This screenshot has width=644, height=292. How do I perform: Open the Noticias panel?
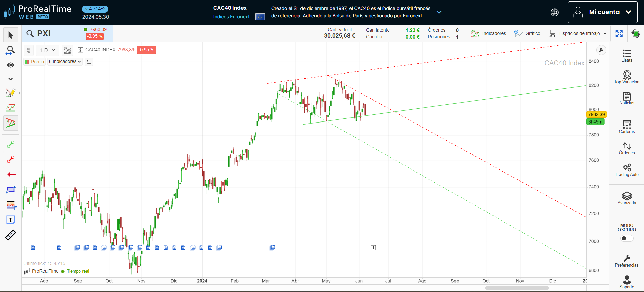(627, 98)
